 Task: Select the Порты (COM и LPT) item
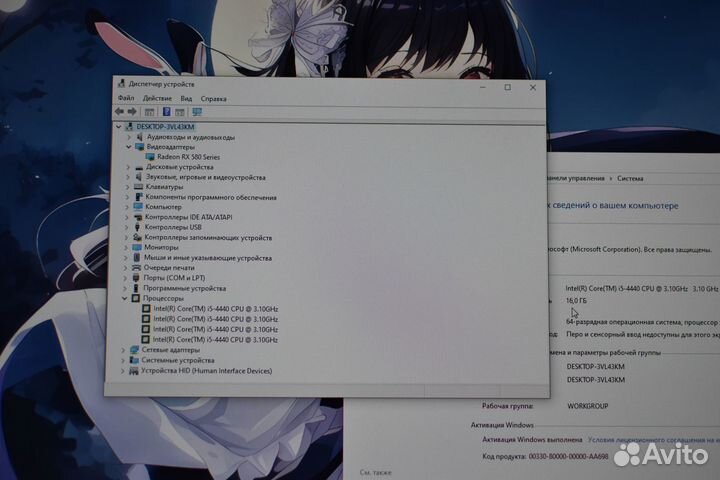(x=175, y=278)
